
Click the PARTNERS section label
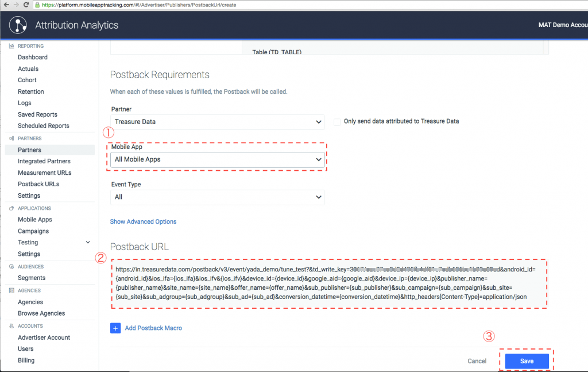30,138
